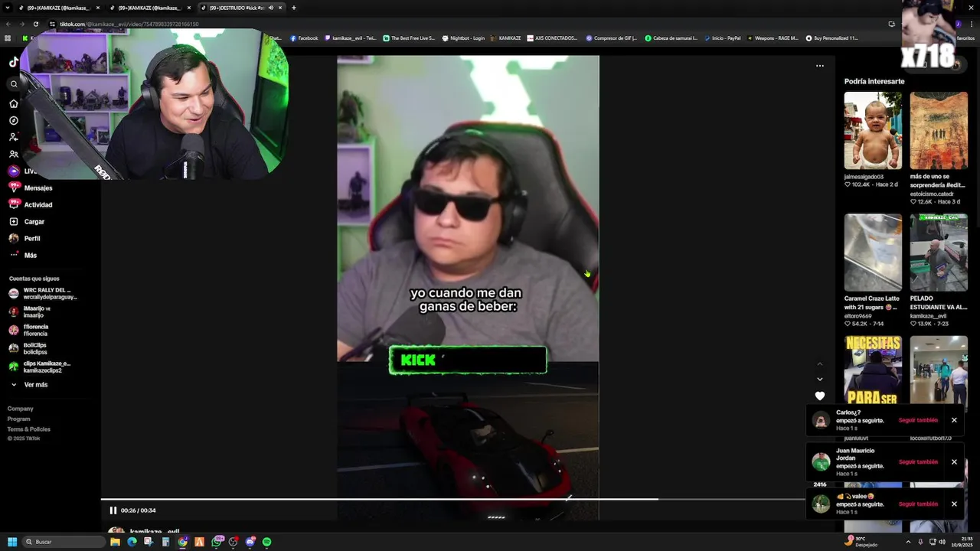The image size is (980, 551).
Task: Open PELADO ESTUDIANTE VA AL... video thumbnail
Action: [939, 252]
